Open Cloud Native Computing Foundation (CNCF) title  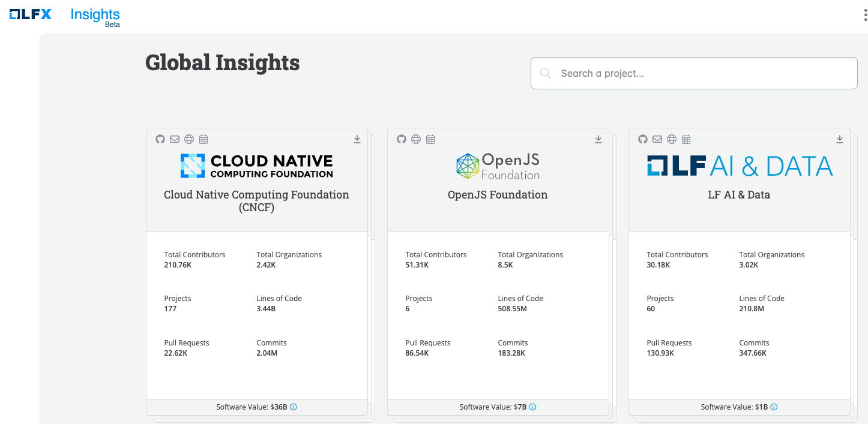point(256,201)
